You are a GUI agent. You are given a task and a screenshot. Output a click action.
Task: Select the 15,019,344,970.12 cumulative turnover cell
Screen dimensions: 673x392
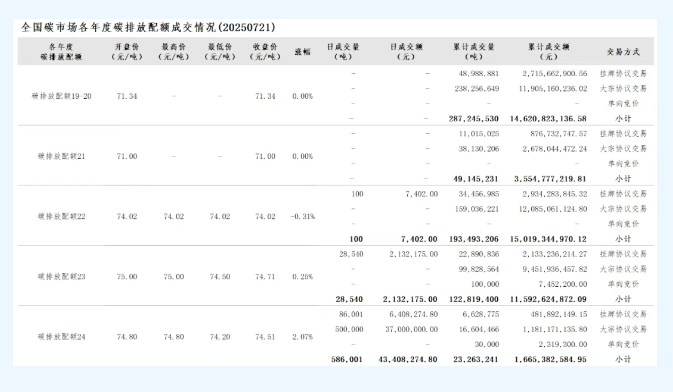click(548, 239)
